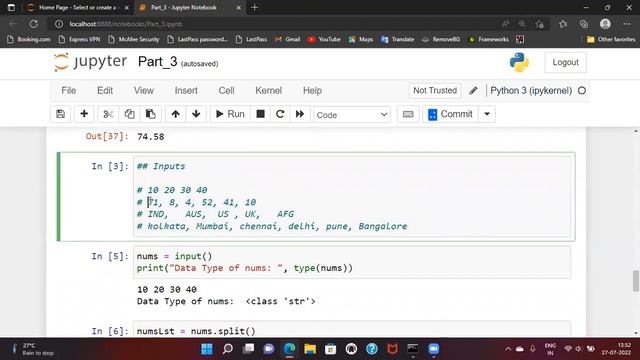Image resolution: width=640 pixels, height=360 pixels.
Task: Rename notebook by clicking Part_3 title
Action: coord(158,62)
